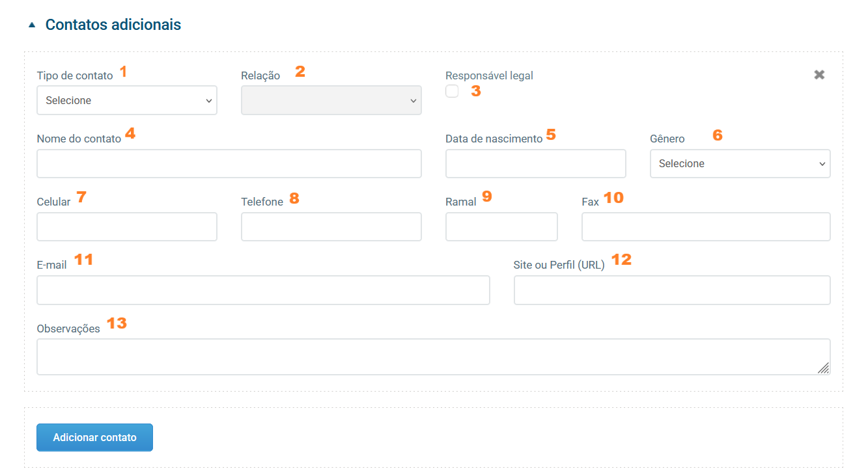This screenshot has height=471, width=868.
Task: Click the Nome do contato field
Action: pos(229,163)
